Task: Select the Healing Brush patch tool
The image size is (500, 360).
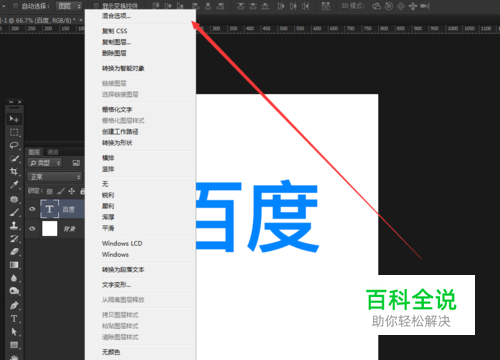Action: point(14,199)
